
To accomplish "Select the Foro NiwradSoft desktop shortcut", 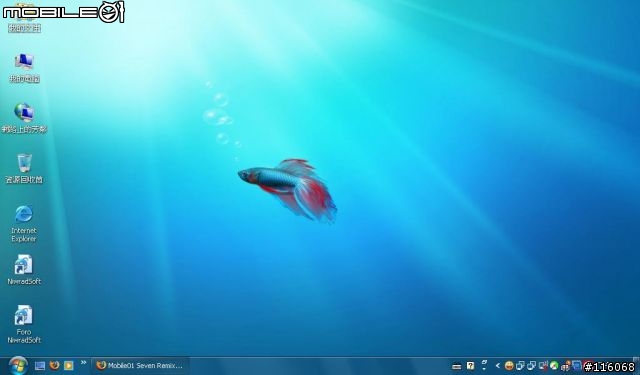I will click(x=24, y=324).
